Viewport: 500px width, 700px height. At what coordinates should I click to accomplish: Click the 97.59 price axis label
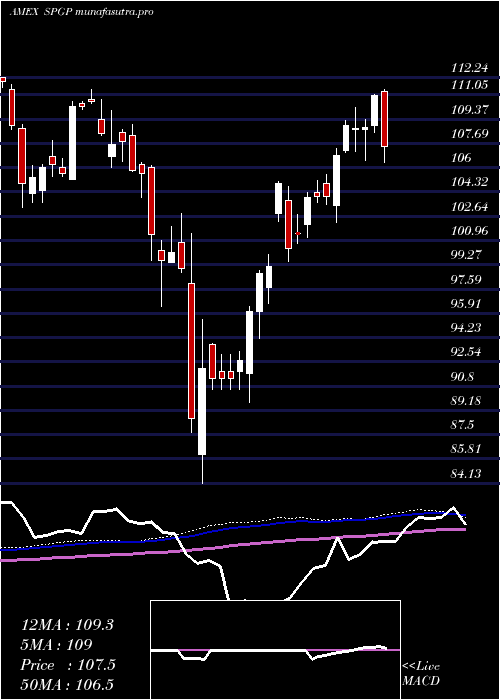click(x=467, y=280)
